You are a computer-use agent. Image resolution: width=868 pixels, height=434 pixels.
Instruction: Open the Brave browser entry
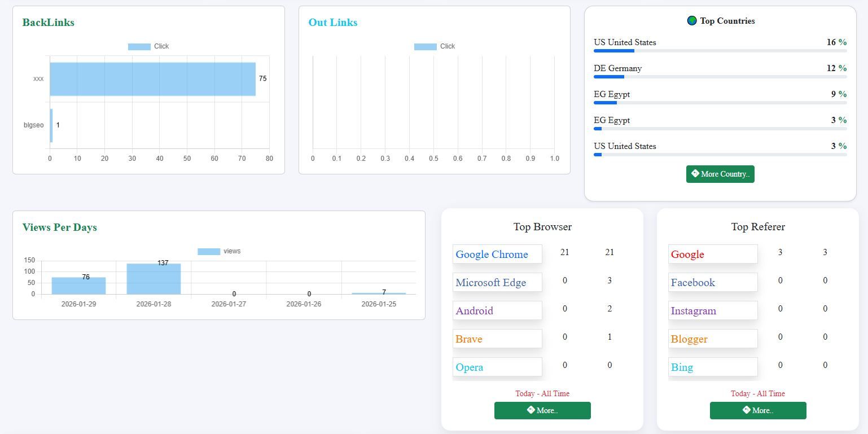[x=497, y=339]
